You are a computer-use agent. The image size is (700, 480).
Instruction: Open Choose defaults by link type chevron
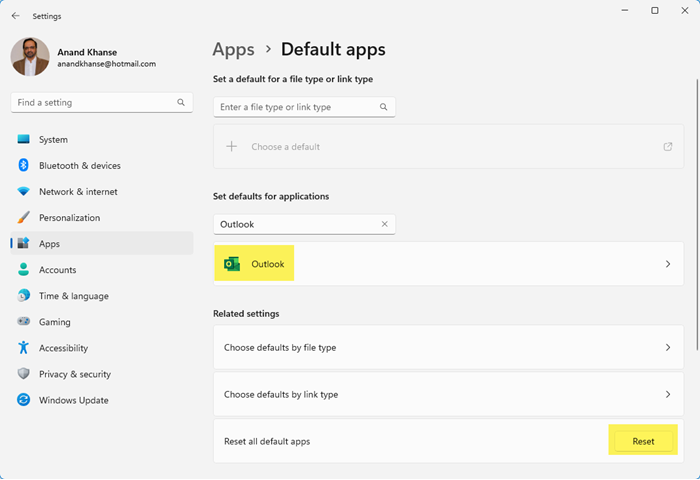[667, 394]
